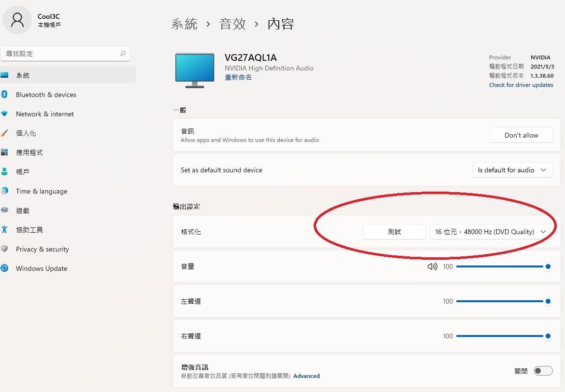Click the 左聲道 balance slider
Image resolution: width=565 pixels, height=392 pixels.
pos(504,301)
